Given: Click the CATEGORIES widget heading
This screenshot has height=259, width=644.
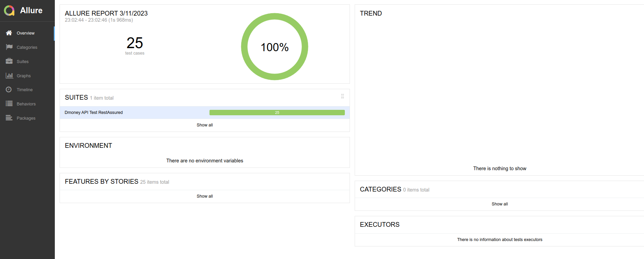Looking at the screenshot, I should point(380,190).
